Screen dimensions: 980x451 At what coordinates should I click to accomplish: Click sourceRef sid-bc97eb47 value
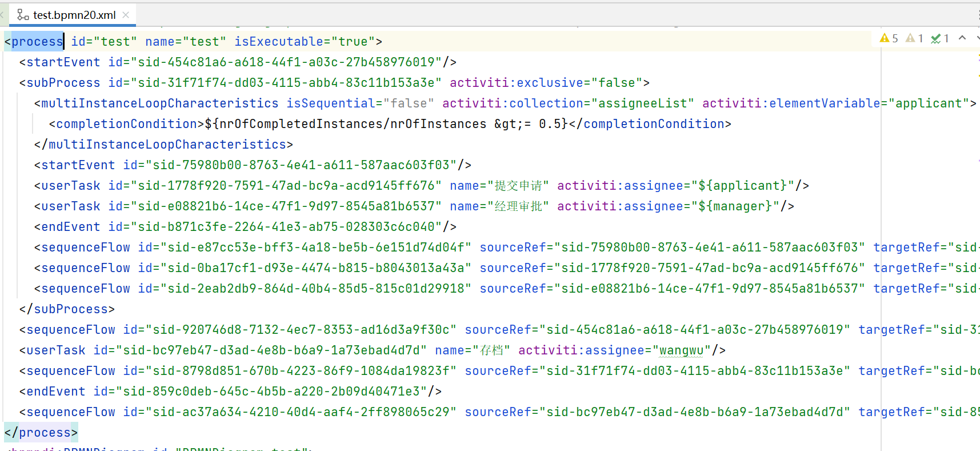695,412
